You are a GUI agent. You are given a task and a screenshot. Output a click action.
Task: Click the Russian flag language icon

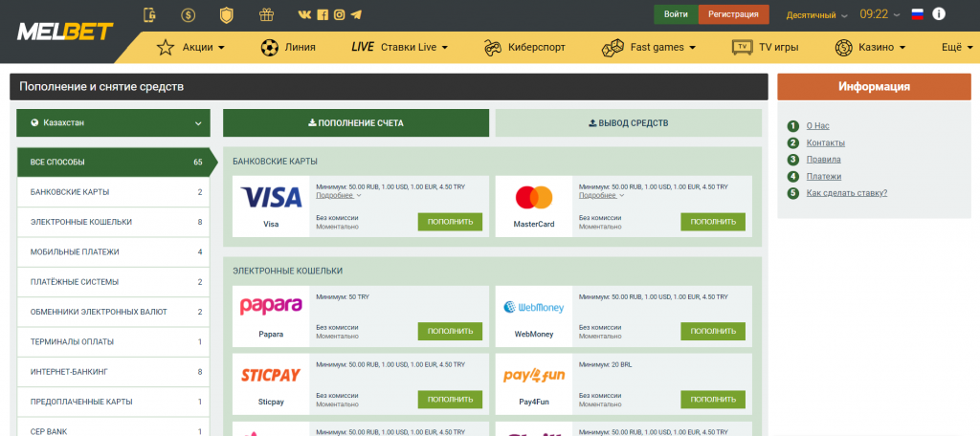(x=917, y=14)
